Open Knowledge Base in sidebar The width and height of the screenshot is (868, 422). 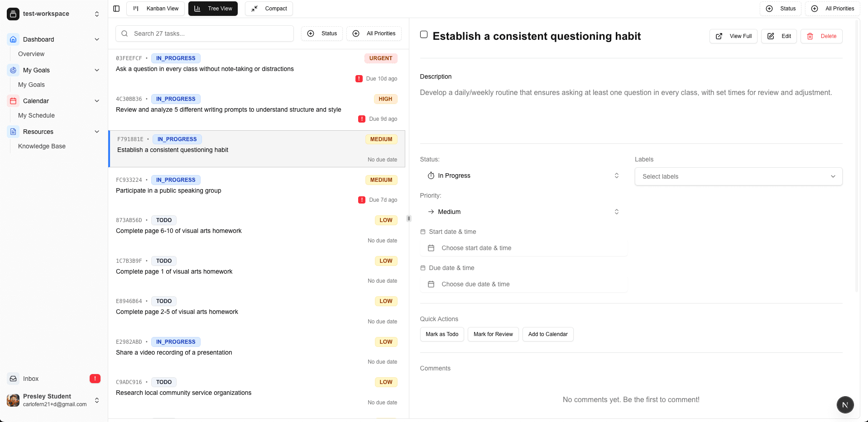pos(42,146)
